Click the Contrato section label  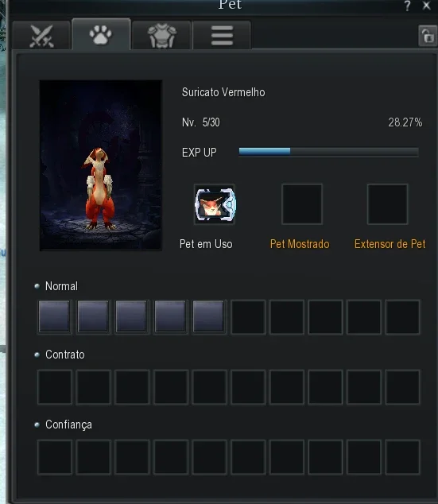pos(65,355)
